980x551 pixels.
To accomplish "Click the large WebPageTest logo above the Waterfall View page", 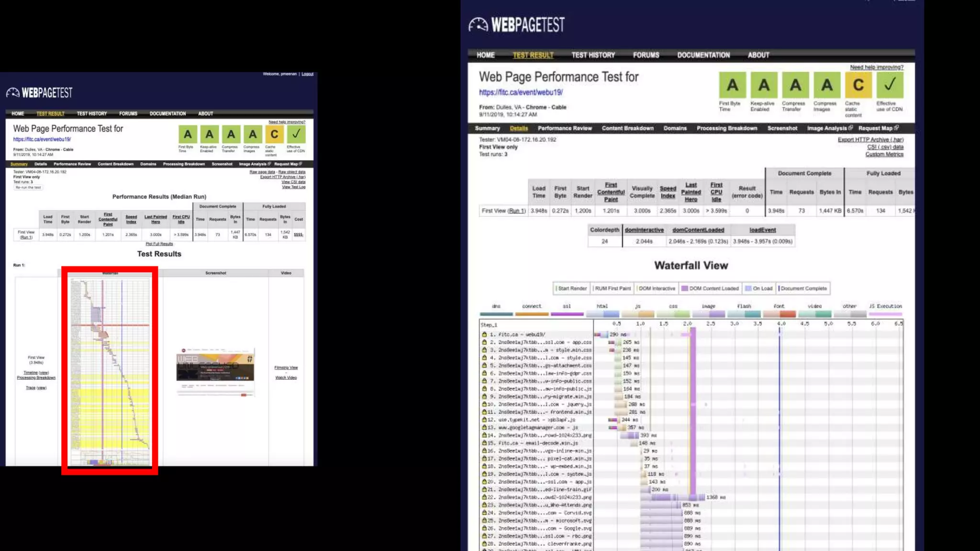I will pyautogui.click(x=516, y=25).
